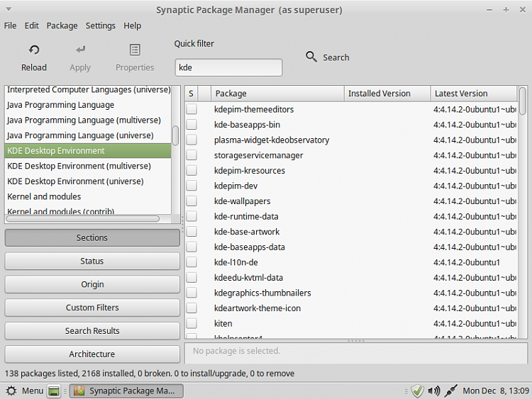Image resolution: width=532 pixels, height=399 pixels.
Task: Mark the kdepim-themeeditors checkbox
Action: pos(192,109)
